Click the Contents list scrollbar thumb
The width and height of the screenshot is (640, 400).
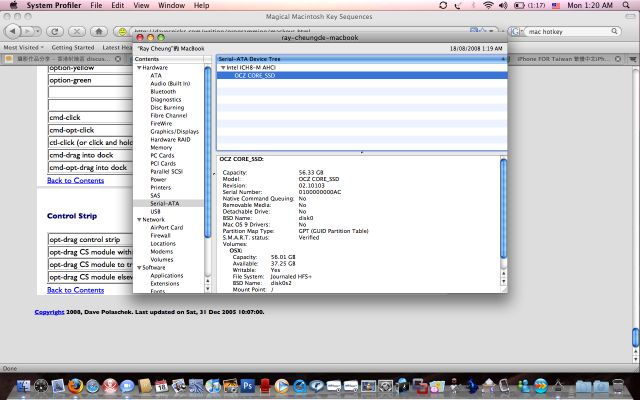point(207,152)
